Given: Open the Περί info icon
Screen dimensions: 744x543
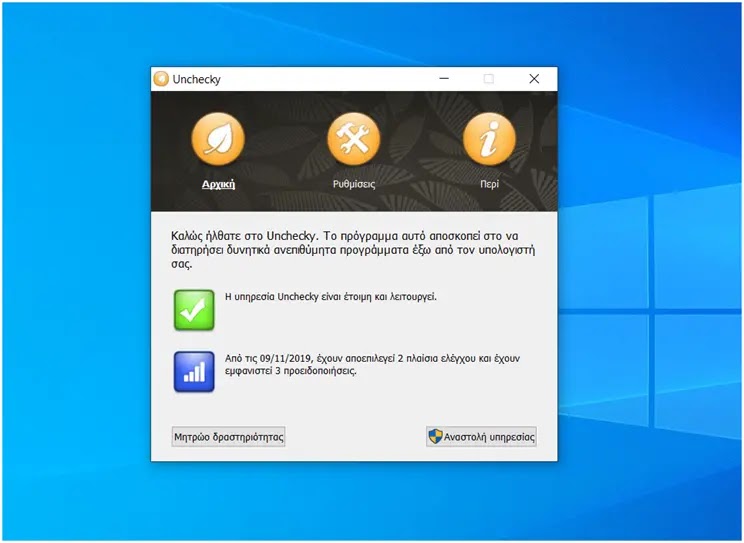Looking at the screenshot, I should click(489, 139).
